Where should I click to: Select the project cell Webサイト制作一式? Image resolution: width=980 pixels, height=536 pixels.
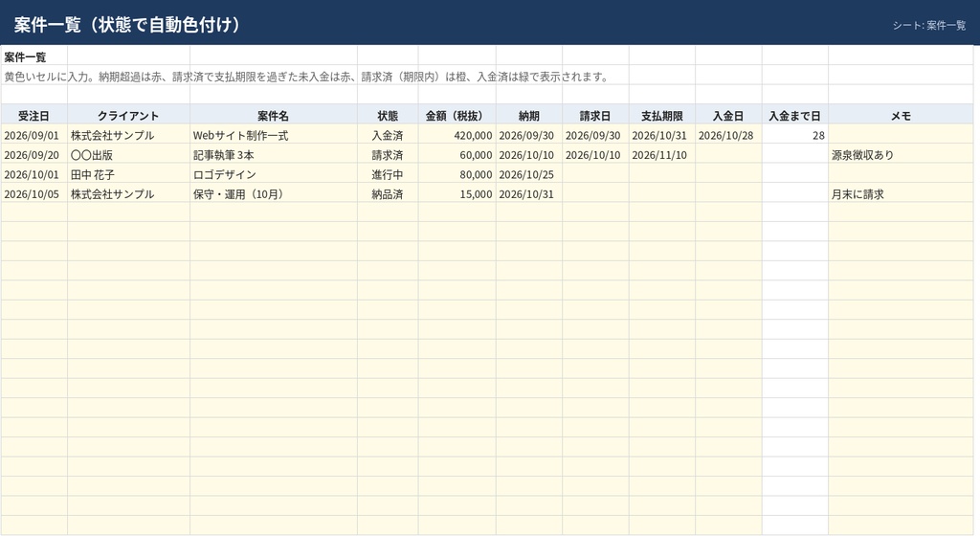(273, 135)
